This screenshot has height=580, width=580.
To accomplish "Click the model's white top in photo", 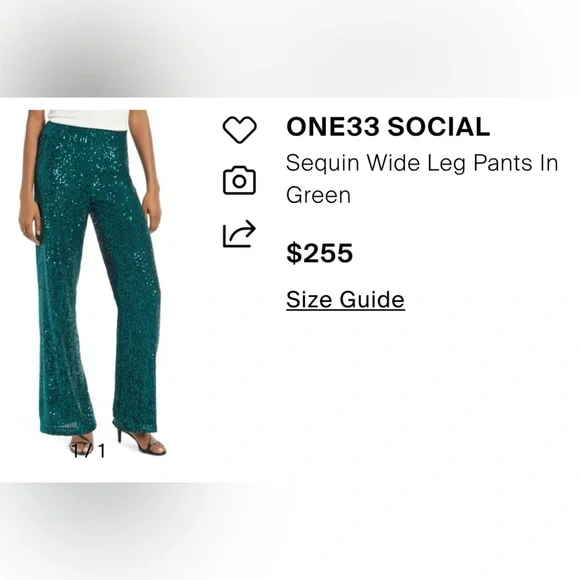I will pyautogui.click(x=89, y=119).
